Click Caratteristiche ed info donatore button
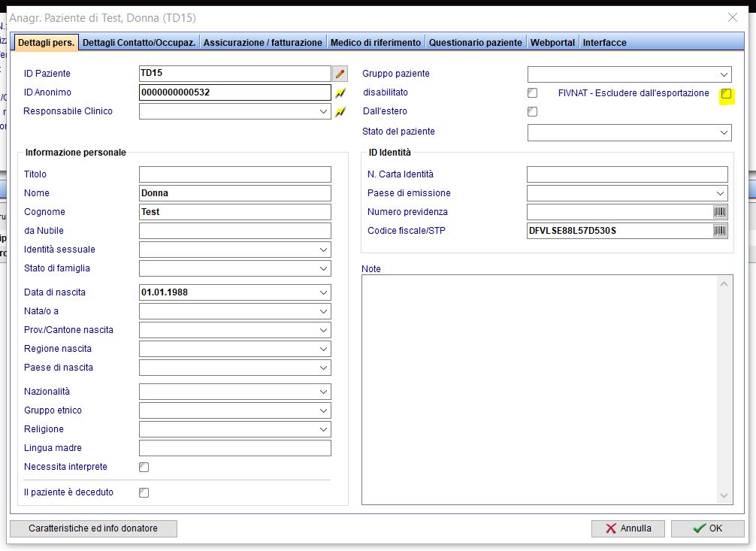756x551 pixels. (x=93, y=528)
